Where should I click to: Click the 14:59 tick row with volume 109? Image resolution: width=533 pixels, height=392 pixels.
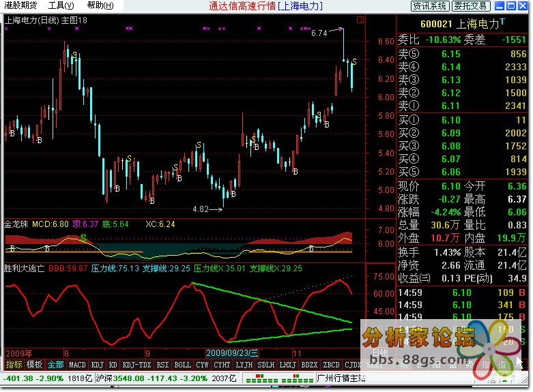[x=462, y=292]
